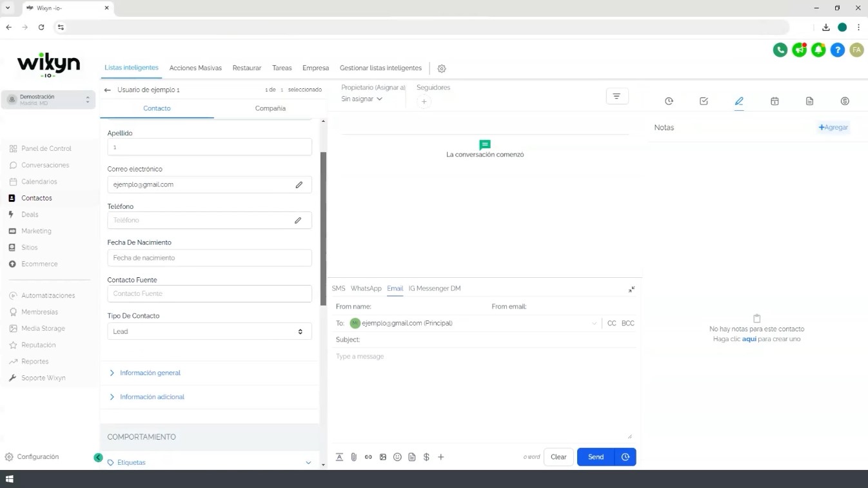Click the Clear button
The width and height of the screenshot is (868, 488).
click(x=558, y=457)
